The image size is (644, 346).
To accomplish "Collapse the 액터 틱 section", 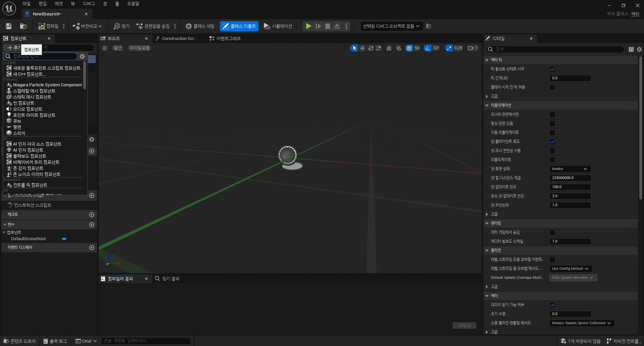I will 487,60.
